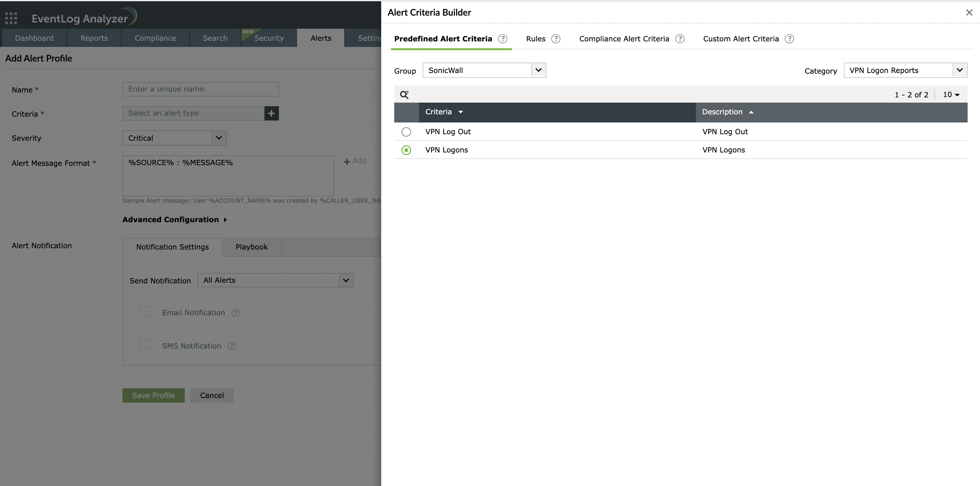Open help icon next to Rules
The image size is (980, 486).
click(x=556, y=39)
